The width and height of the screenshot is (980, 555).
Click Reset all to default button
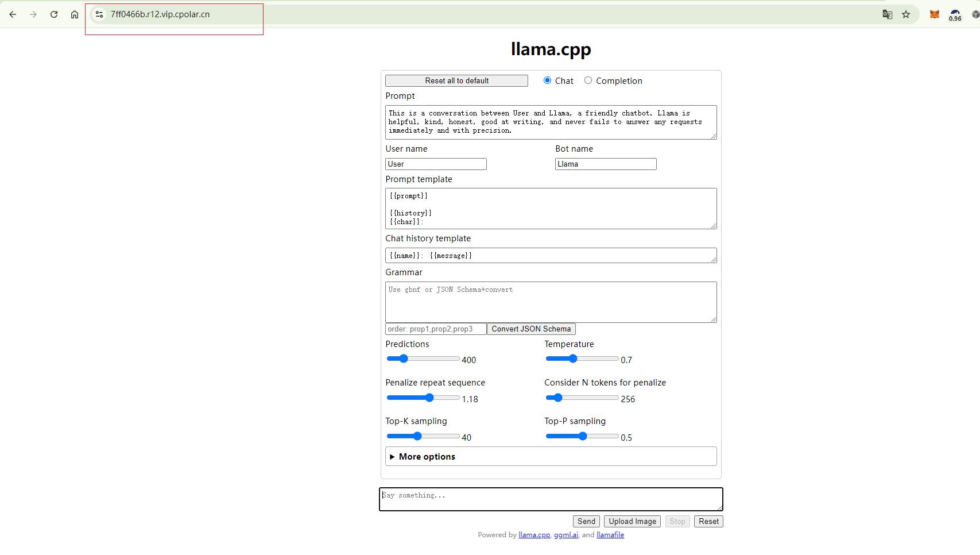456,81
